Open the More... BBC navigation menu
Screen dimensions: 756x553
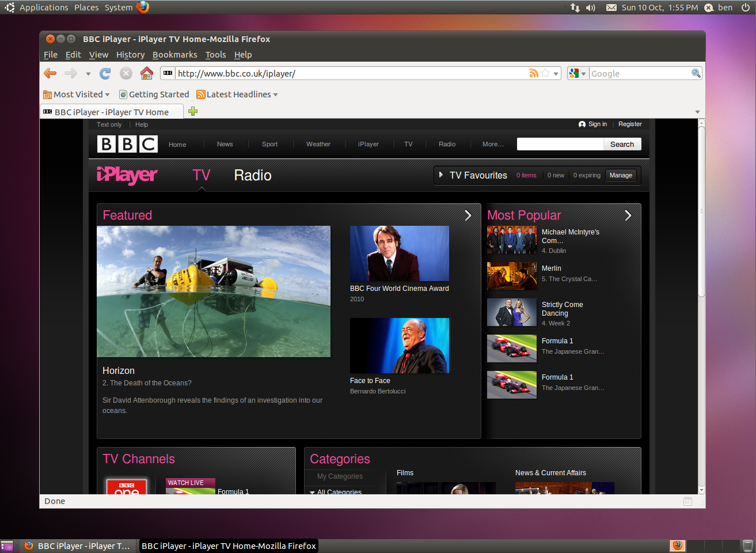(x=493, y=144)
